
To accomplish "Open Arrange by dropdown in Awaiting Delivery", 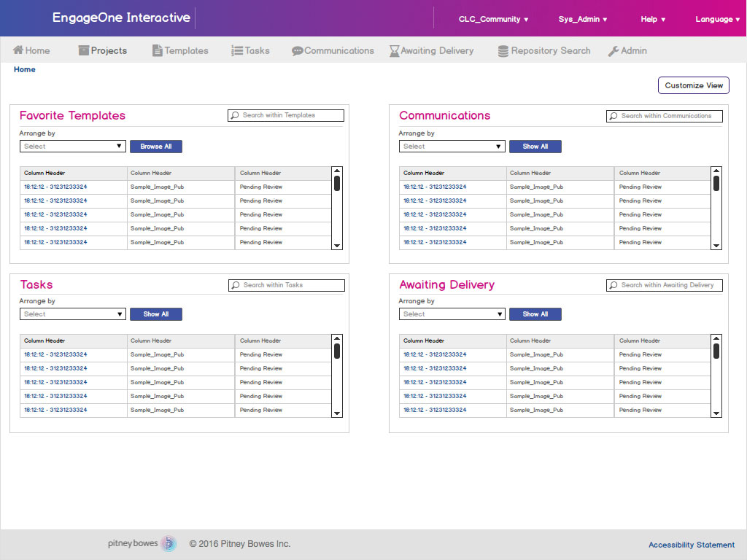I will [452, 314].
